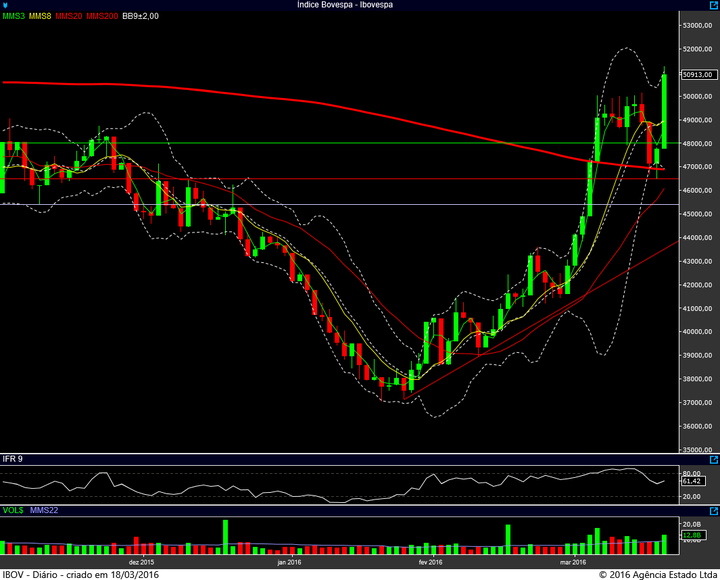720x580 pixels.
Task: Click the MMS22 volume average label
Action: click(44, 510)
